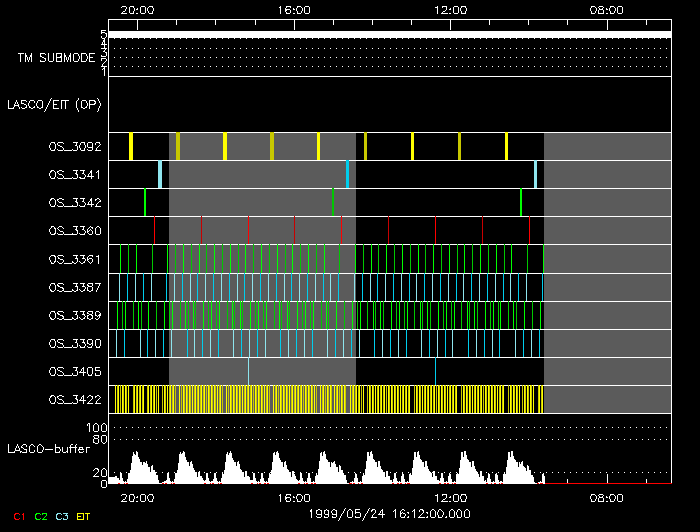Select the 12:00 tick label on bottom axis
Screen dimensions: 700x532
pyautogui.click(x=450, y=497)
